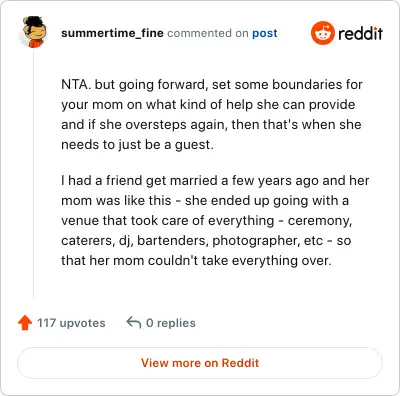Select the "117 upvotes" count
This screenshot has width=400, height=396.
coord(71,323)
